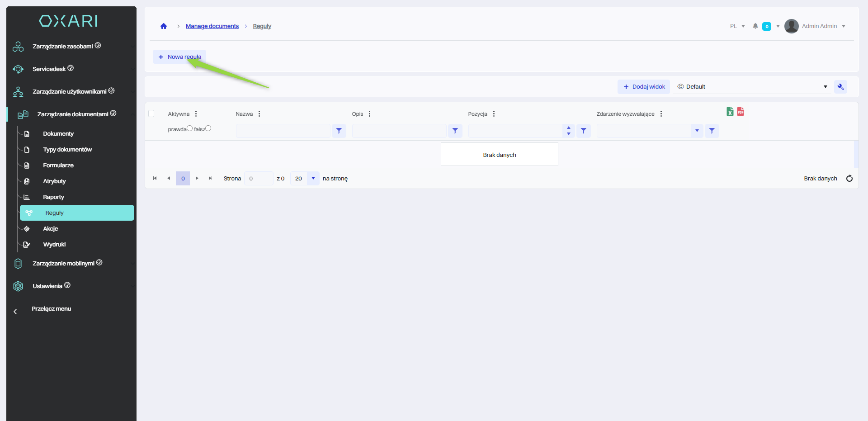
Task: Navigate to Akcje menu item
Action: click(51, 229)
